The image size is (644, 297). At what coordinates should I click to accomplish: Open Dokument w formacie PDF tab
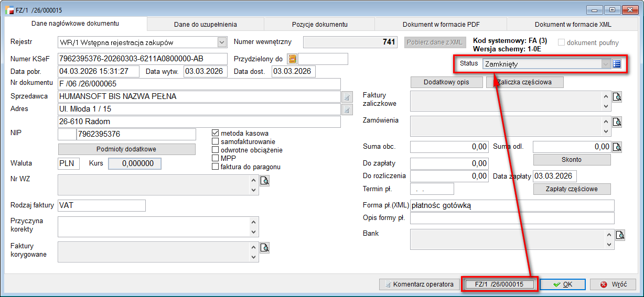pyautogui.click(x=440, y=24)
